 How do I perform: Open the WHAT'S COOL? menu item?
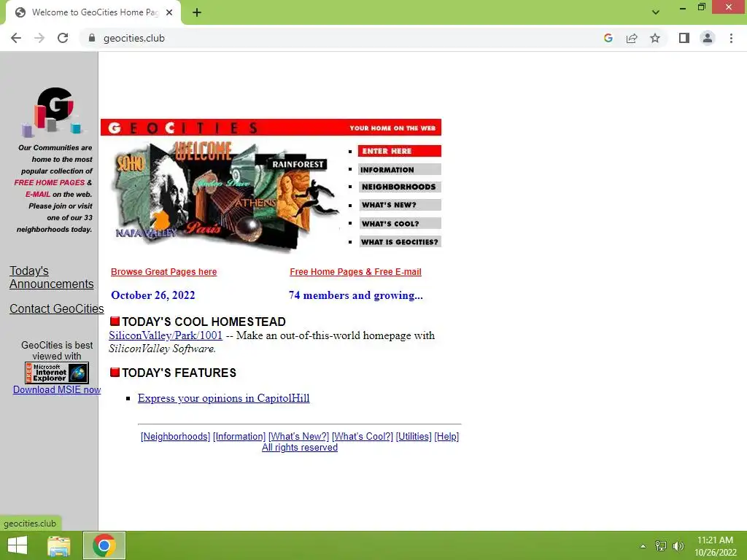coord(399,223)
